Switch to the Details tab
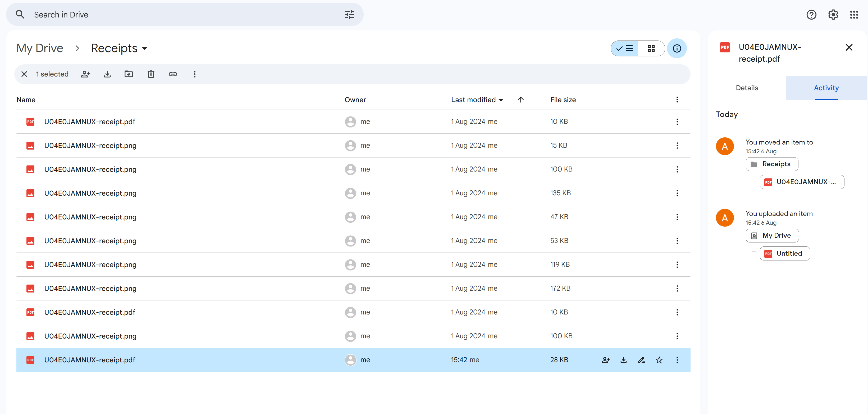Image resolution: width=868 pixels, height=414 pixels. click(x=747, y=88)
